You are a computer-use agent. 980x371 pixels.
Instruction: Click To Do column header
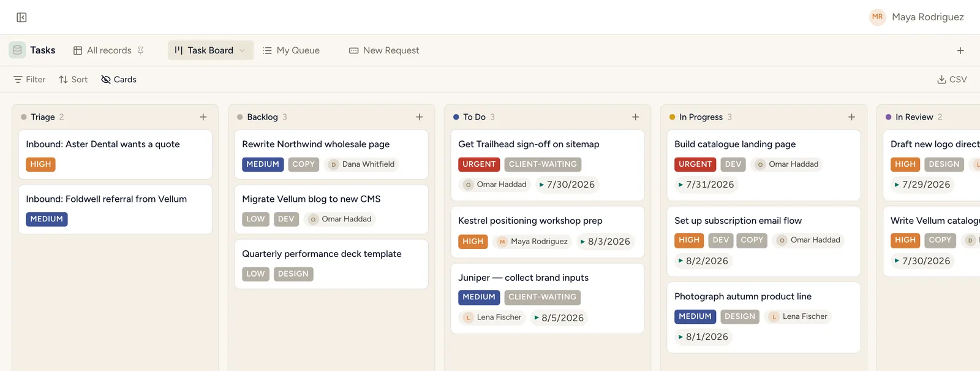pos(474,117)
